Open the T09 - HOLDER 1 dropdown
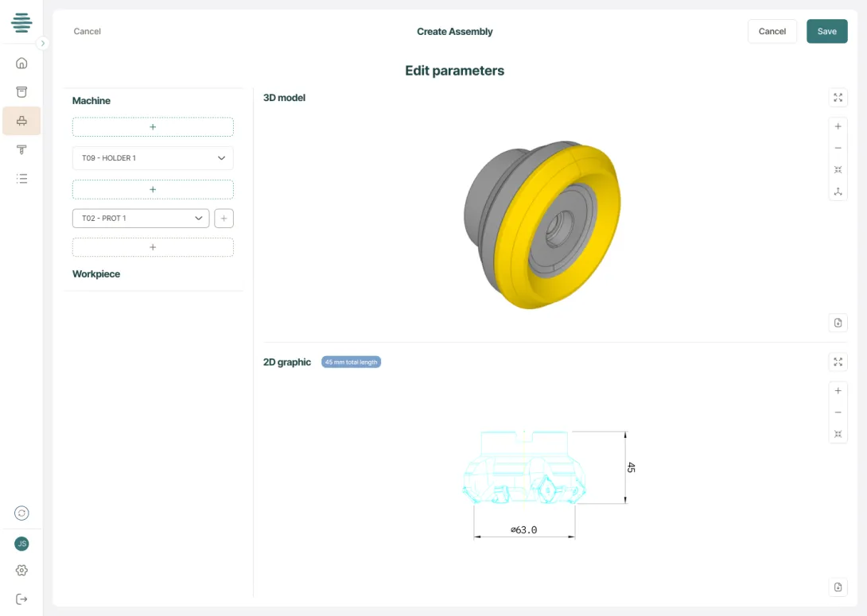The width and height of the screenshot is (867, 616). 153,158
